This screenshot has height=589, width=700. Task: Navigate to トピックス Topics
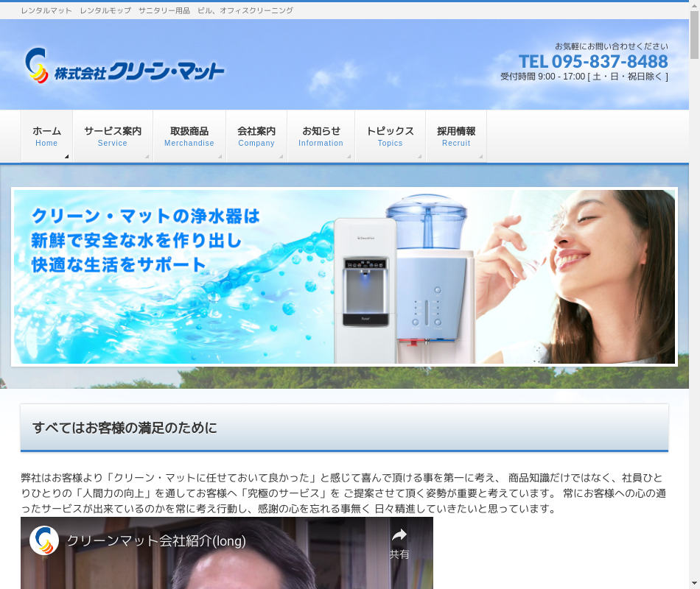click(390, 136)
